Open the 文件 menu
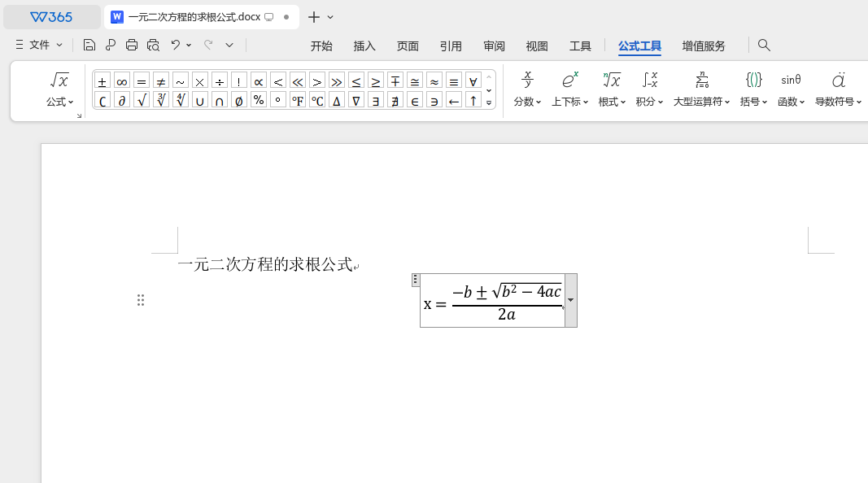This screenshot has width=868, height=483. coord(38,46)
